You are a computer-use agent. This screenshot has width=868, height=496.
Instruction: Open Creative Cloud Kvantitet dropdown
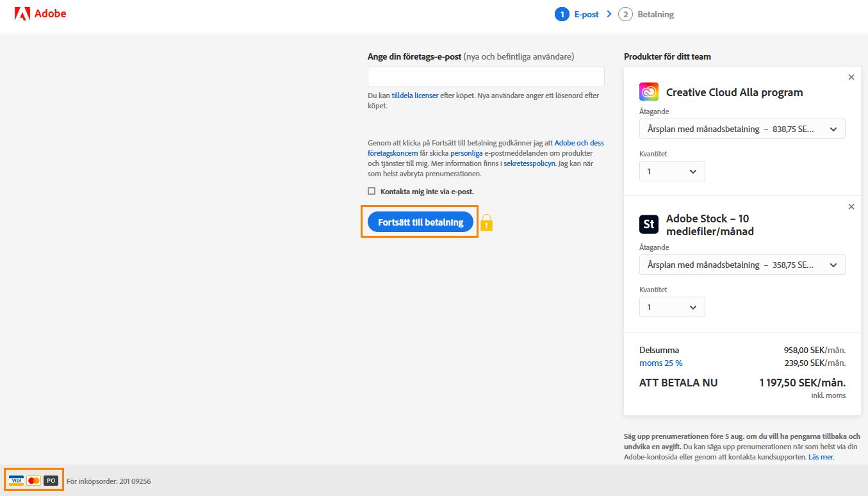point(672,171)
